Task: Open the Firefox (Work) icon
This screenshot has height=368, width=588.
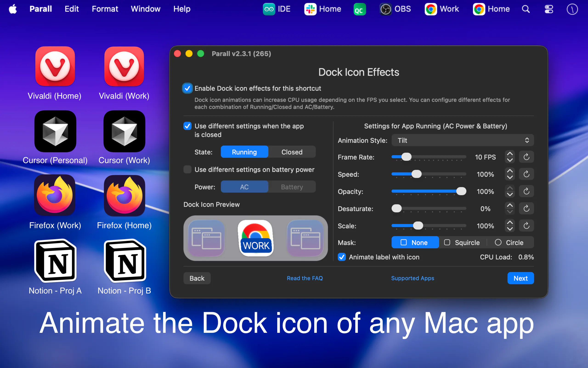Action: [x=55, y=195]
